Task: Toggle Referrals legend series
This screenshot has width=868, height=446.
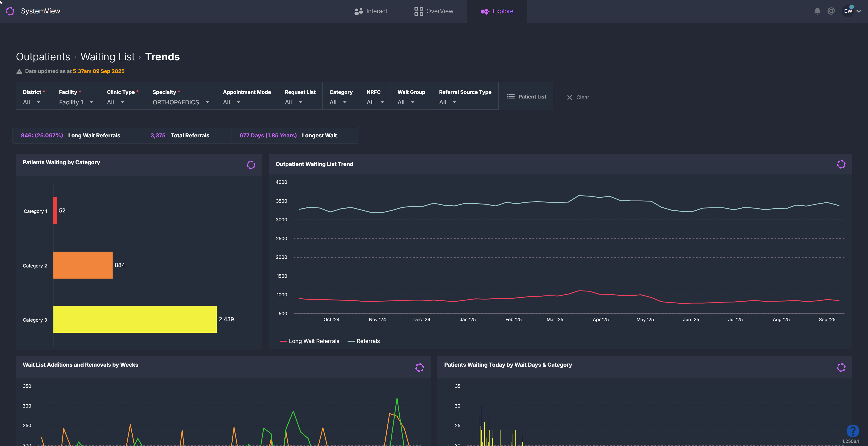Action: tap(364, 341)
